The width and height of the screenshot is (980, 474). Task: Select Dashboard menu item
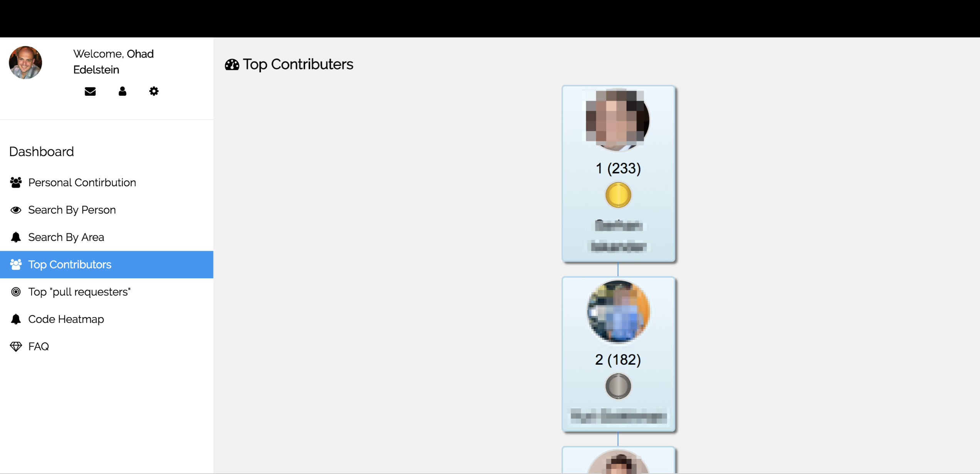tap(41, 150)
